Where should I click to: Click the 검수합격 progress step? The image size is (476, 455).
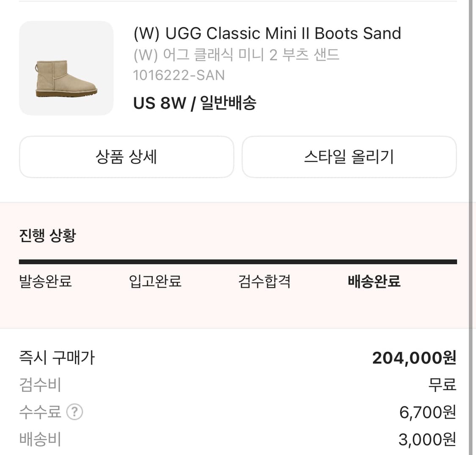click(264, 281)
